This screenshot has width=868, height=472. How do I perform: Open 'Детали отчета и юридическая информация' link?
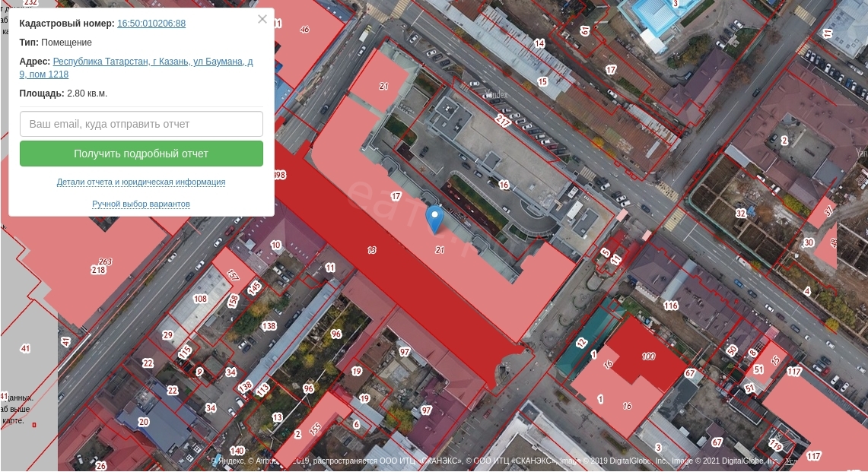(141, 182)
